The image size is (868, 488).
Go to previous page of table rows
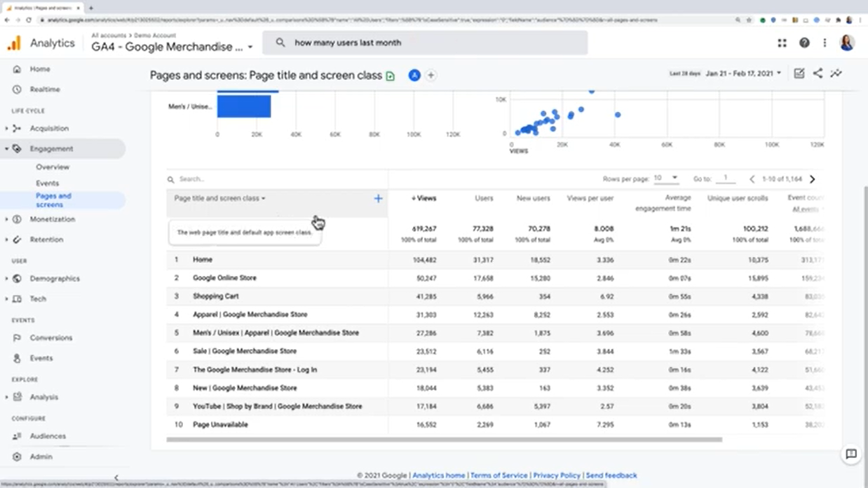[x=752, y=179]
